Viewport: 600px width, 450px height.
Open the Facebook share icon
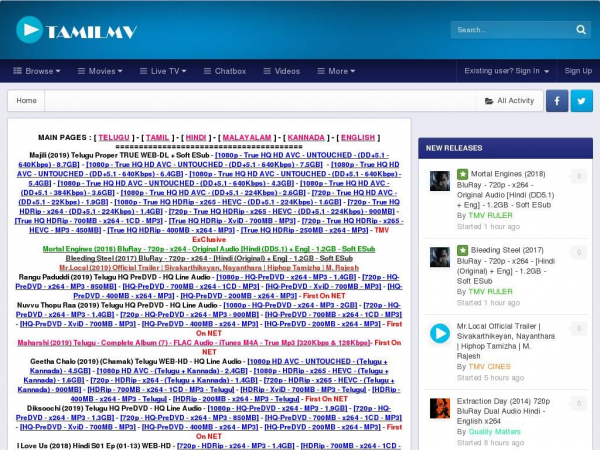coord(556,101)
